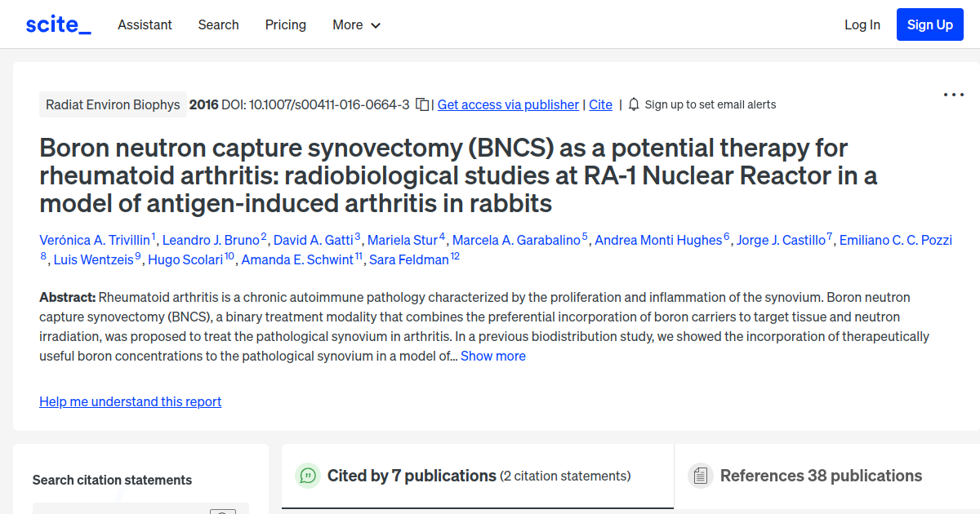Viewport: 980px width, 514px height.
Task: Click the references document icon
Action: pyautogui.click(x=701, y=476)
